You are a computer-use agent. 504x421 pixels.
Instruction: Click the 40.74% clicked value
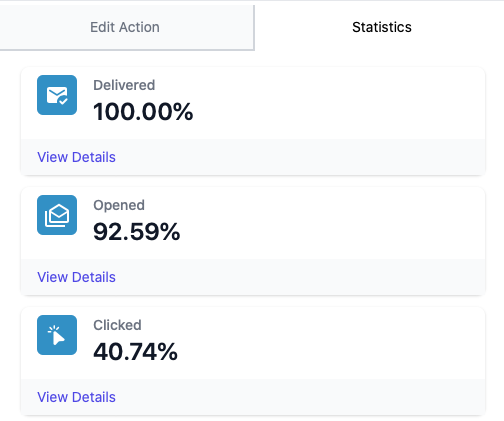135,351
